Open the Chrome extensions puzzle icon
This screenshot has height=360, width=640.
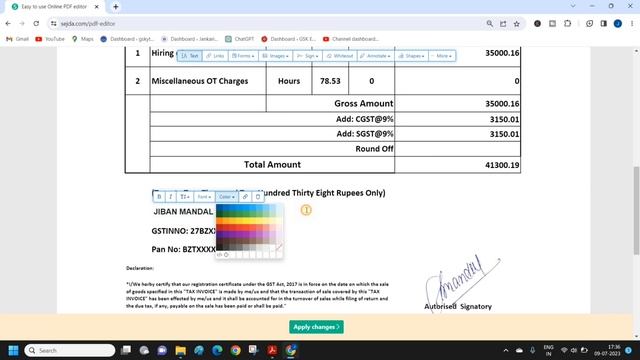[567, 24]
